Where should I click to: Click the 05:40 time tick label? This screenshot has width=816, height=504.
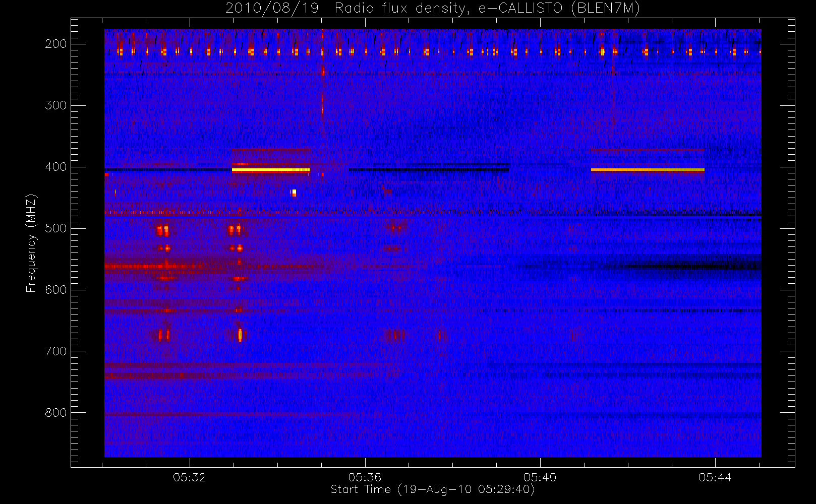click(x=540, y=477)
